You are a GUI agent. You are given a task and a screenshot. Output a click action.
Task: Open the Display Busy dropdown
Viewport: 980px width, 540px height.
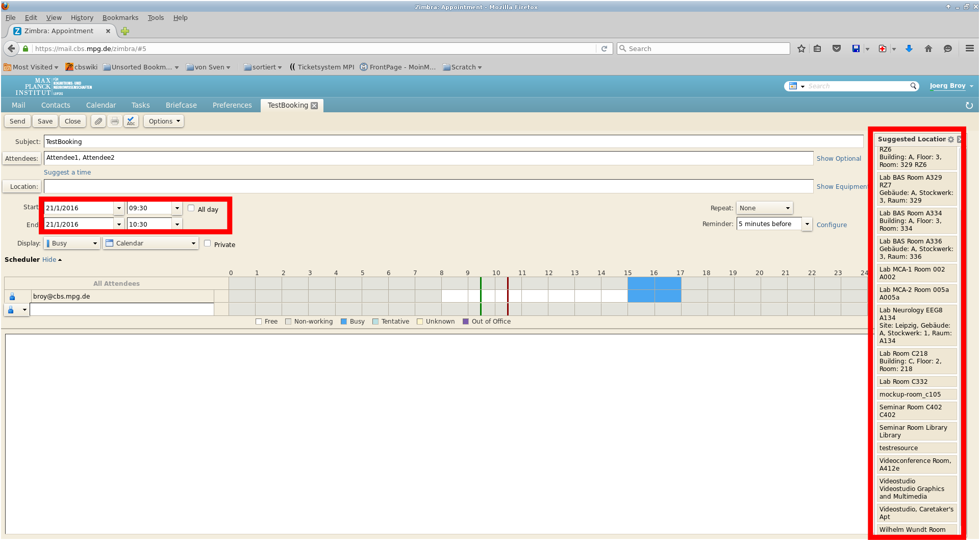(72, 243)
